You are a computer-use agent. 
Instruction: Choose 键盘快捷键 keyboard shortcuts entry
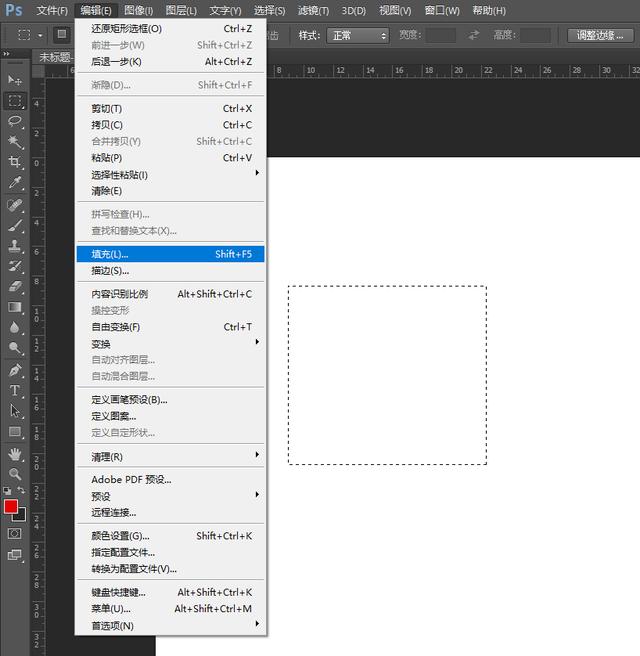(x=170, y=592)
